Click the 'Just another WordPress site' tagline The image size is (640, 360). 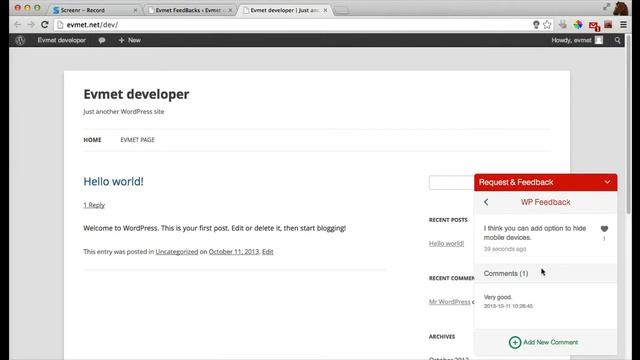click(124, 111)
